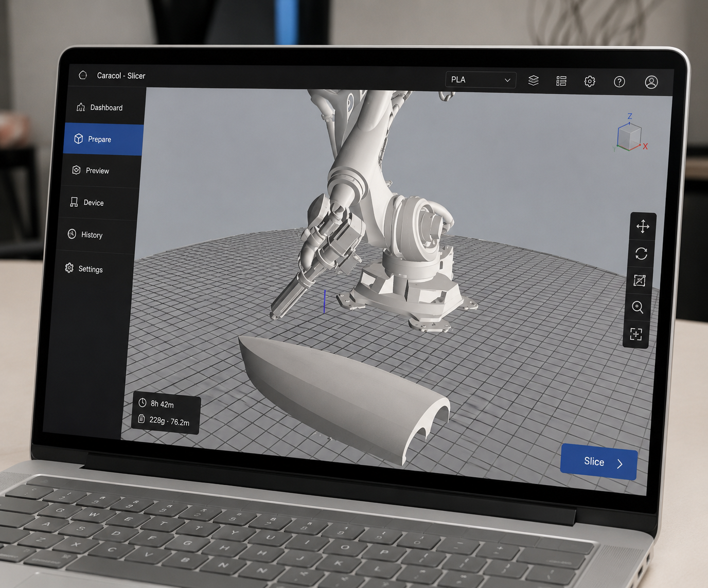Go to the Dashboard menu item
Screen dimensions: 708x588
point(105,107)
